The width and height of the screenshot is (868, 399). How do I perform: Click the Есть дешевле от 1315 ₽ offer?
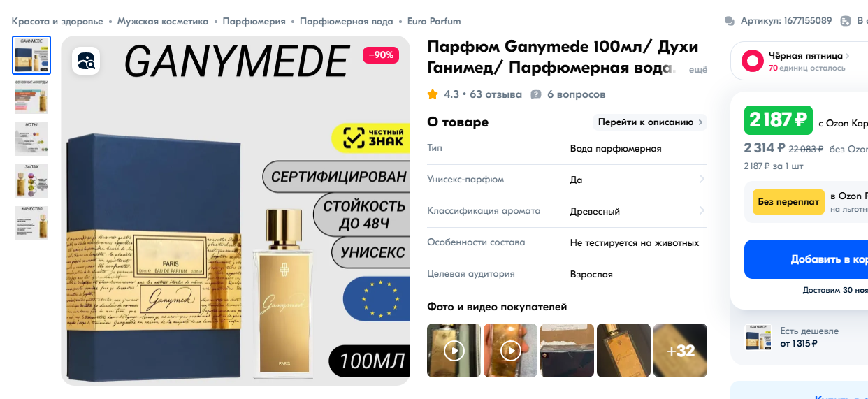[x=797, y=337]
